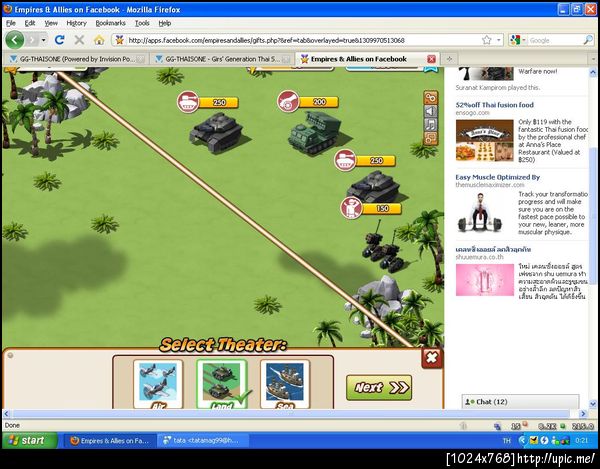Reload the current page
Image resolution: width=600 pixels, height=469 pixels.
[59, 40]
